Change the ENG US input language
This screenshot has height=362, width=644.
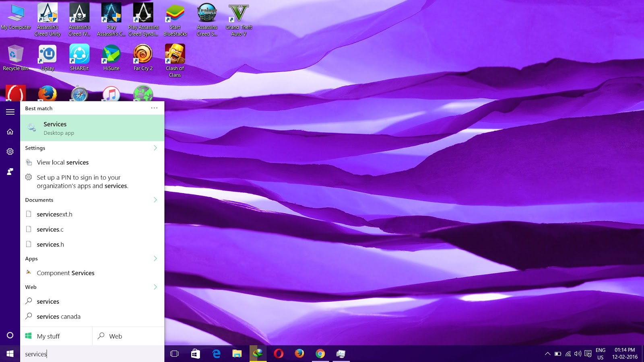(x=601, y=354)
